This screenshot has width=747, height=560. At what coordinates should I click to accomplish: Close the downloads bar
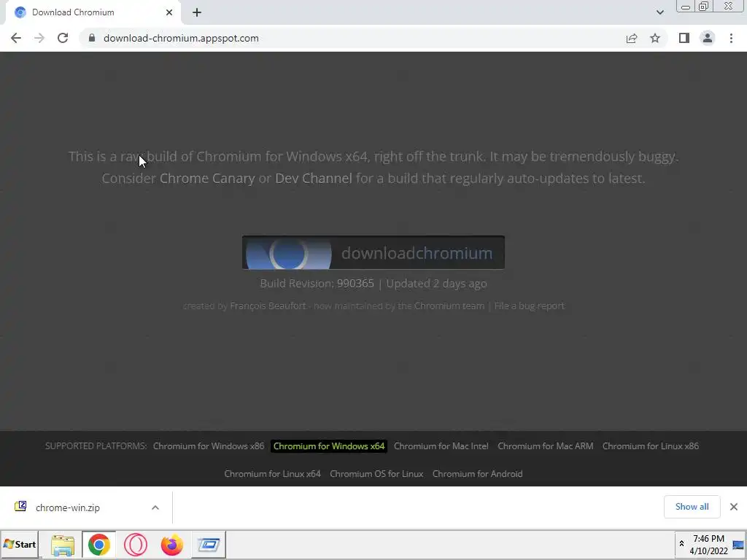(x=734, y=507)
